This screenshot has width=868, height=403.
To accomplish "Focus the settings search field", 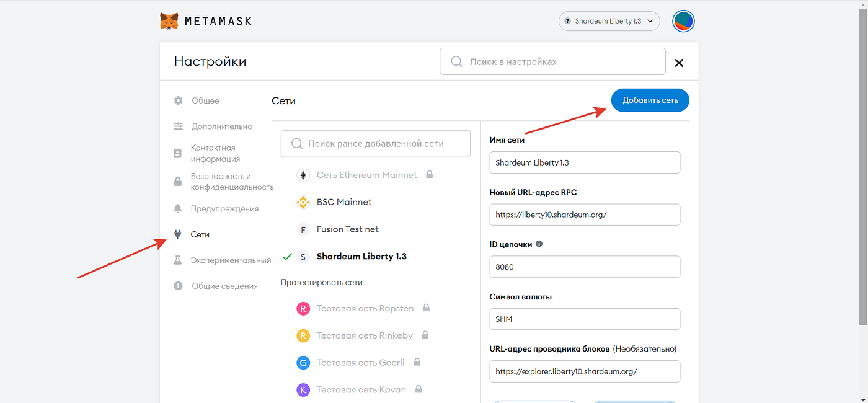I will click(x=552, y=61).
